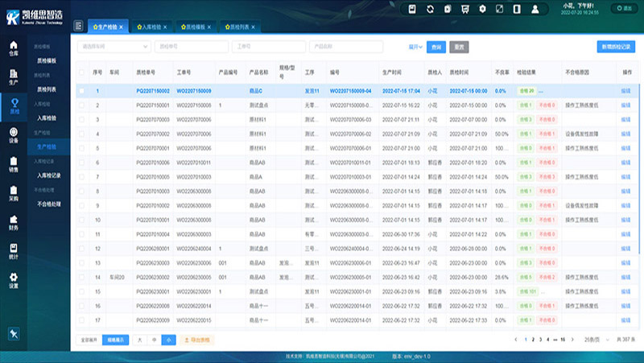Open the 生产 production module in sidebar
Image resolution: width=644 pixels, height=363 pixels.
tap(14, 76)
